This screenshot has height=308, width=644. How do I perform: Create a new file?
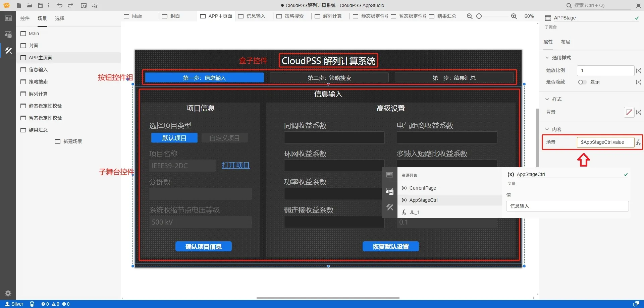click(x=19, y=5)
